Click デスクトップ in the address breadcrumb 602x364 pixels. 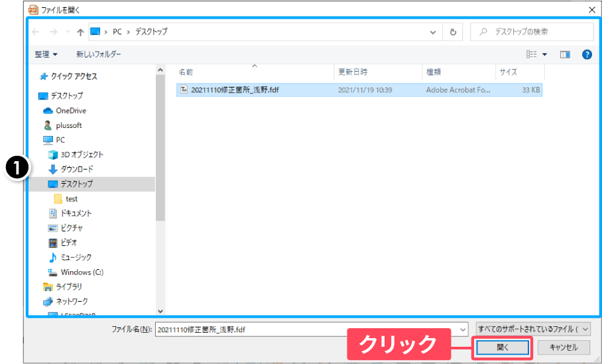pyautogui.click(x=151, y=32)
